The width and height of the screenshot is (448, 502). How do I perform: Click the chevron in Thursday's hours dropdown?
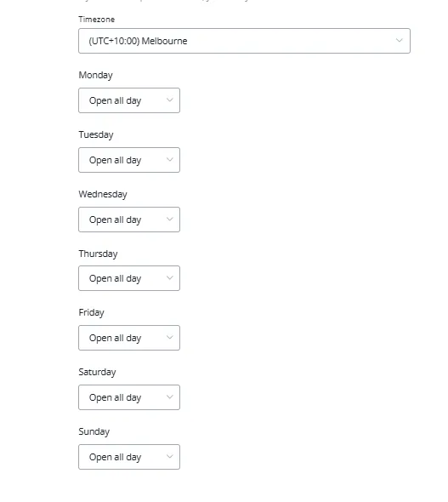pyautogui.click(x=170, y=278)
